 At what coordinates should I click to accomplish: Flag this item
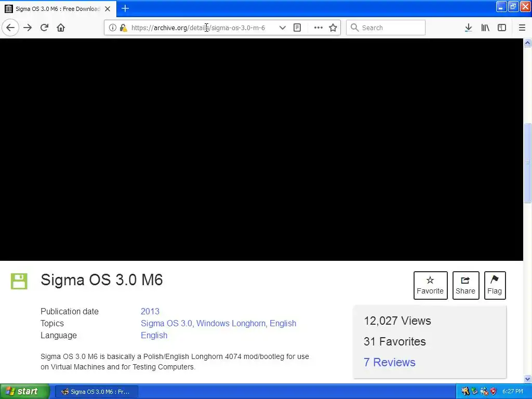[495, 285]
